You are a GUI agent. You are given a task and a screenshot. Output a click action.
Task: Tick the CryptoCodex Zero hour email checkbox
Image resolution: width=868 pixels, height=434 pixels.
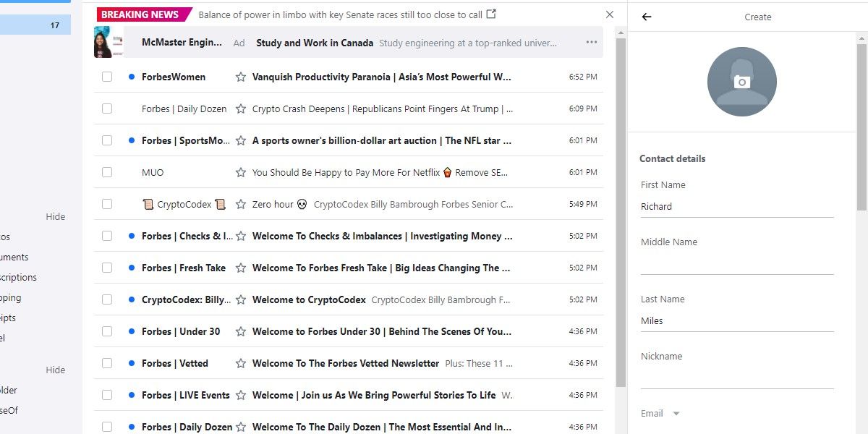point(107,204)
